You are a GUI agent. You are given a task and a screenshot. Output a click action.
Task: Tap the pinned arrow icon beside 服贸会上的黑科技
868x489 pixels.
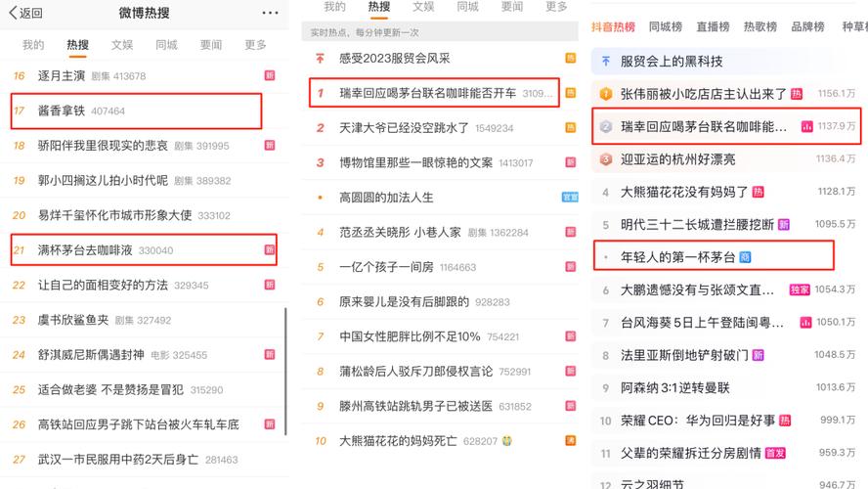(606, 62)
